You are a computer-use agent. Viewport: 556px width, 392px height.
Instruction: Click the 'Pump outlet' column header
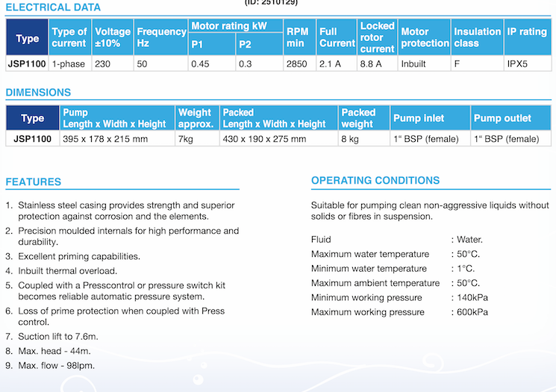tap(511, 118)
